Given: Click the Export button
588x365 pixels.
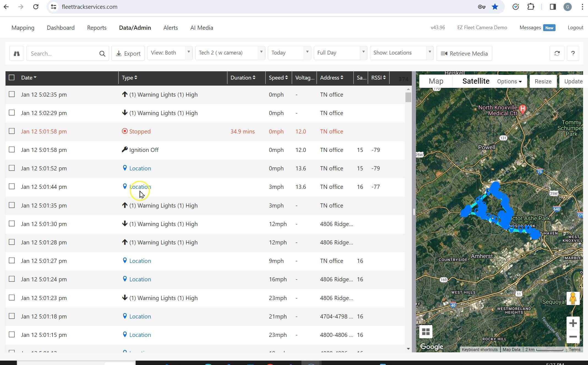Looking at the screenshot, I should (x=128, y=53).
